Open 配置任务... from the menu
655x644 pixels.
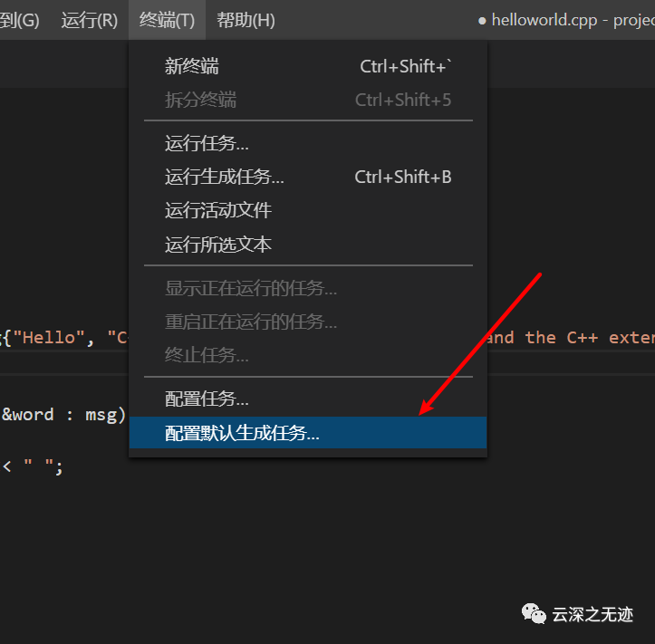[x=308, y=399]
